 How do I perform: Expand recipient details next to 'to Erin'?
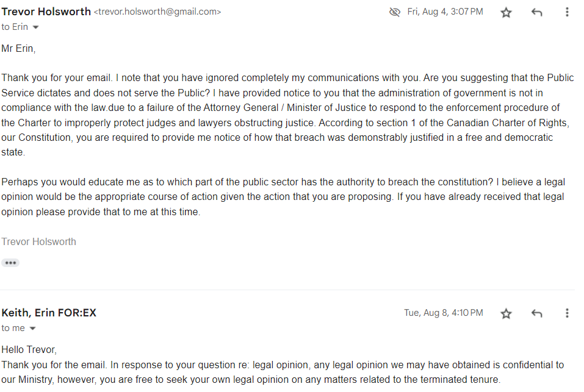[36, 27]
